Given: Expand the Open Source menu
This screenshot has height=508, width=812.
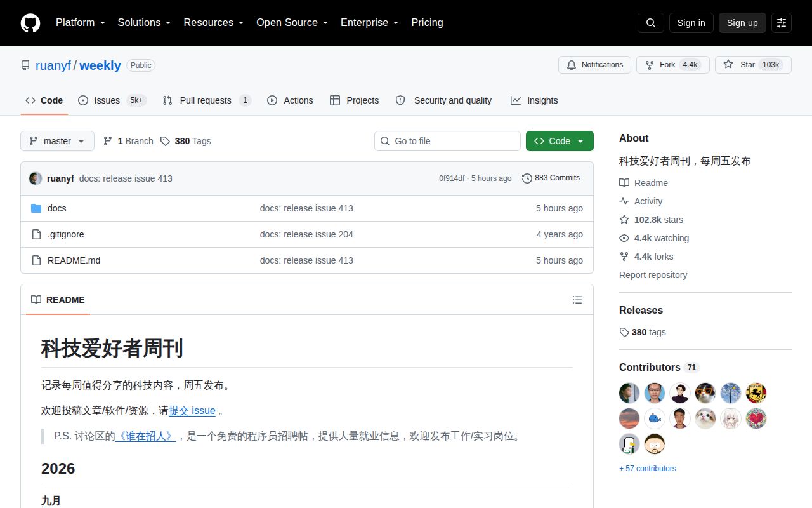Looking at the screenshot, I should (x=292, y=23).
